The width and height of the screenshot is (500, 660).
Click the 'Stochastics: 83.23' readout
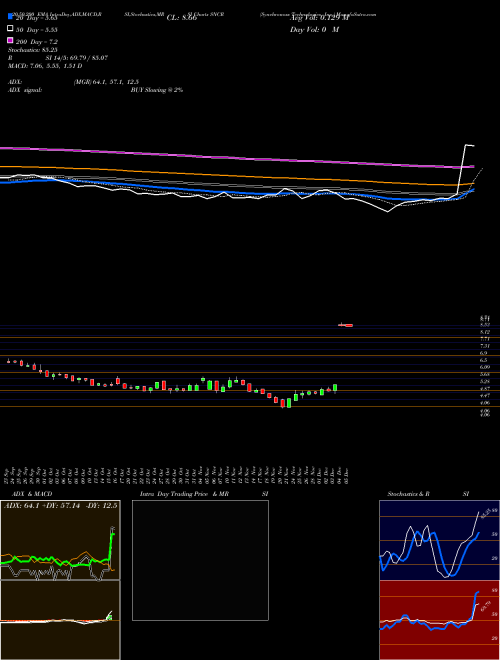tap(32, 50)
